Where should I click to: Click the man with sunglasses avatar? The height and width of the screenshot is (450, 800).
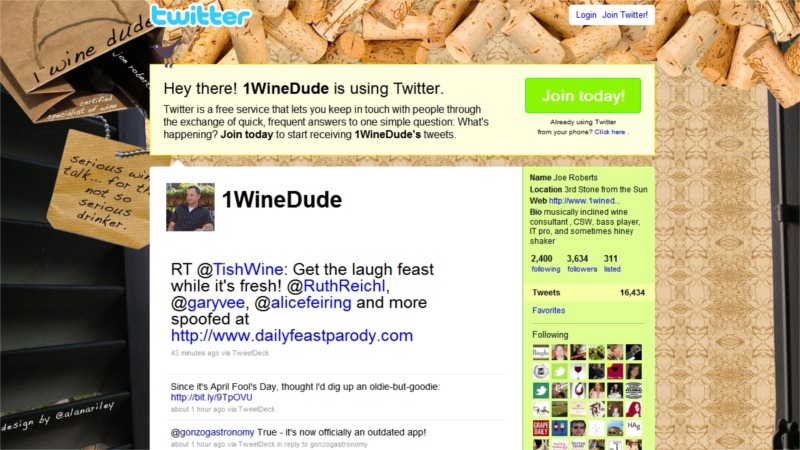[578, 428]
